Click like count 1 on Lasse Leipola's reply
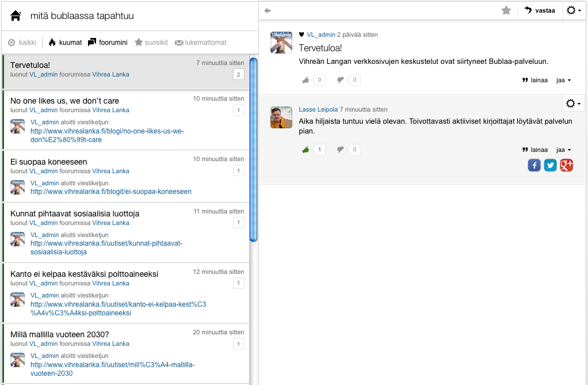Viewport: 588px width, 385px height. click(319, 150)
